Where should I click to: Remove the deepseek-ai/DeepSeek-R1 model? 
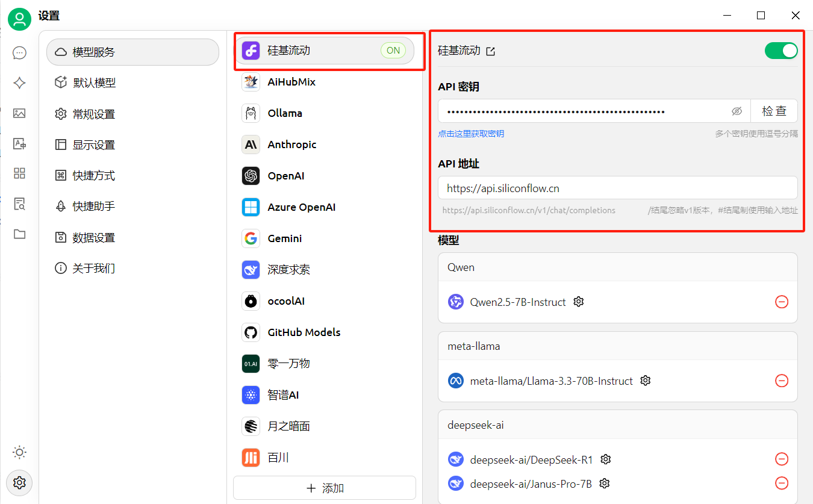pyautogui.click(x=782, y=459)
